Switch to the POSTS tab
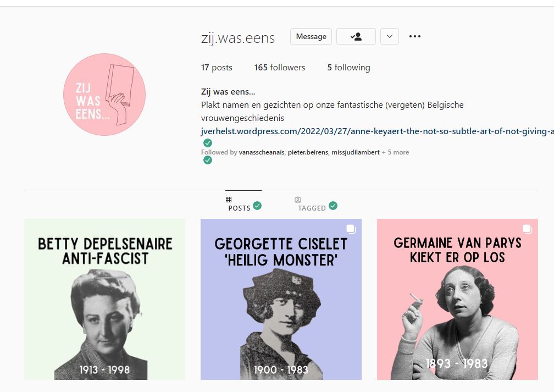Image resolution: width=554 pixels, height=392 pixels. (240, 208)
